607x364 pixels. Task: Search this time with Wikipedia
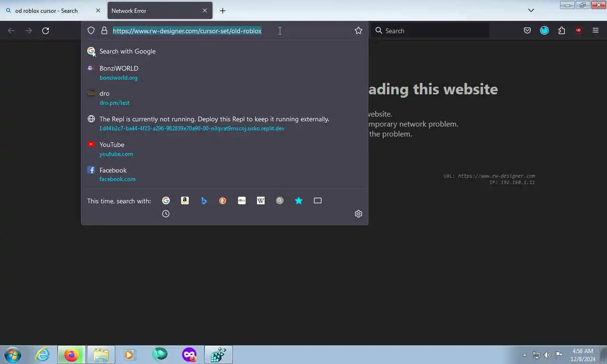tap(261, 201)
